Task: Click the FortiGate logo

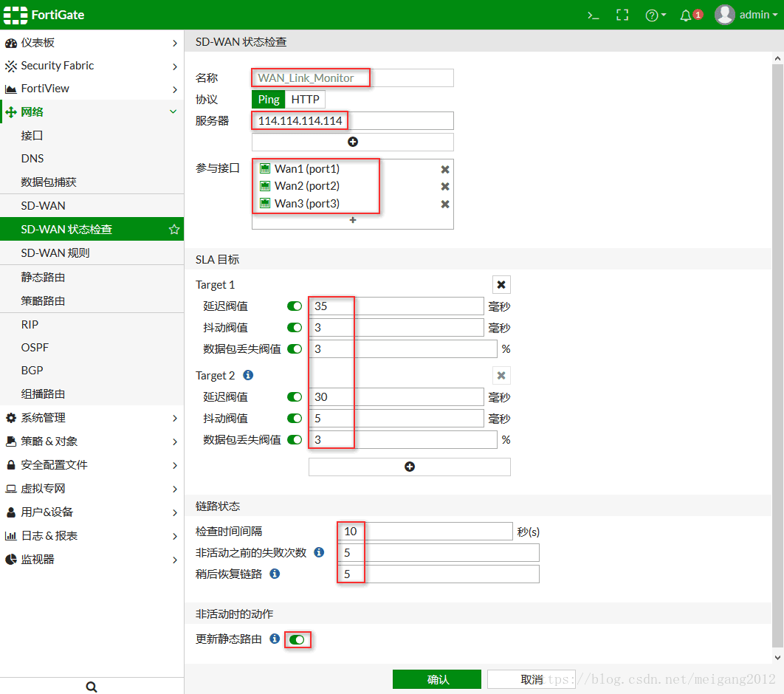Action: point(44,15)
